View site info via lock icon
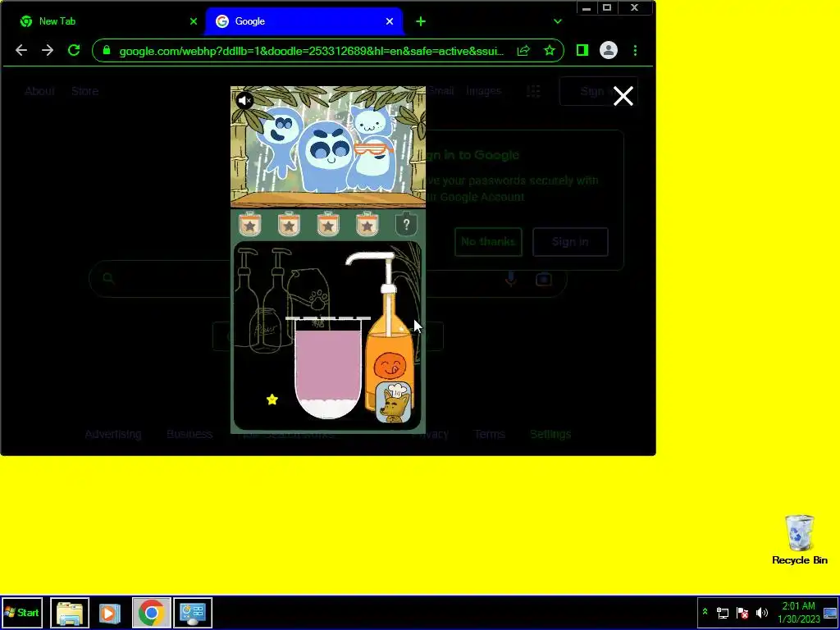Screen dimensions: 840x630 [107, 50]
